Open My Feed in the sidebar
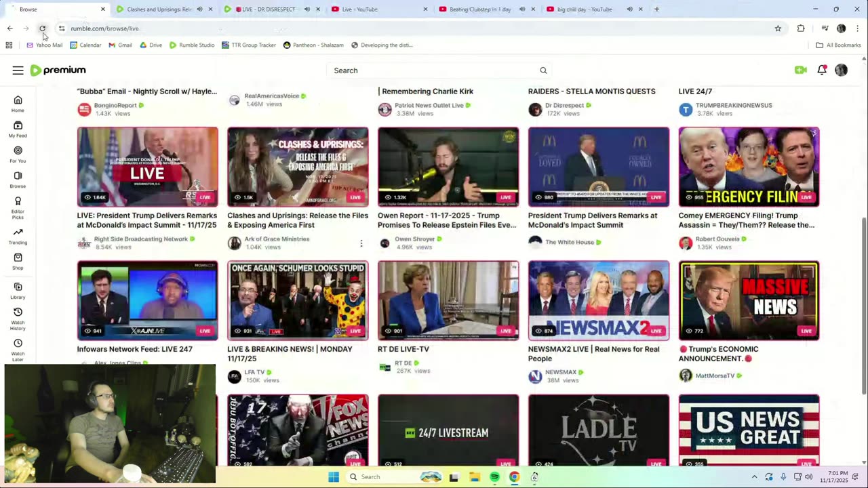Viewport: 868px width, 488px height. (18, 129)
